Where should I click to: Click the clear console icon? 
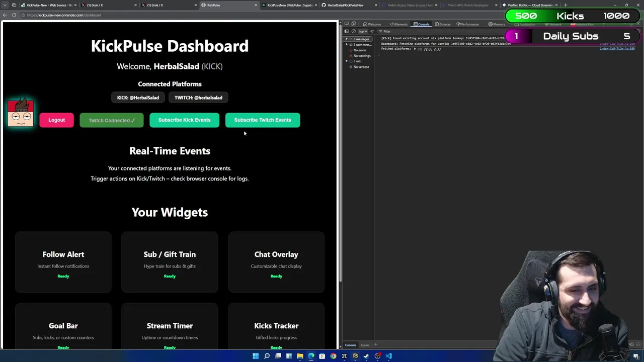click(x=354, y=31)
